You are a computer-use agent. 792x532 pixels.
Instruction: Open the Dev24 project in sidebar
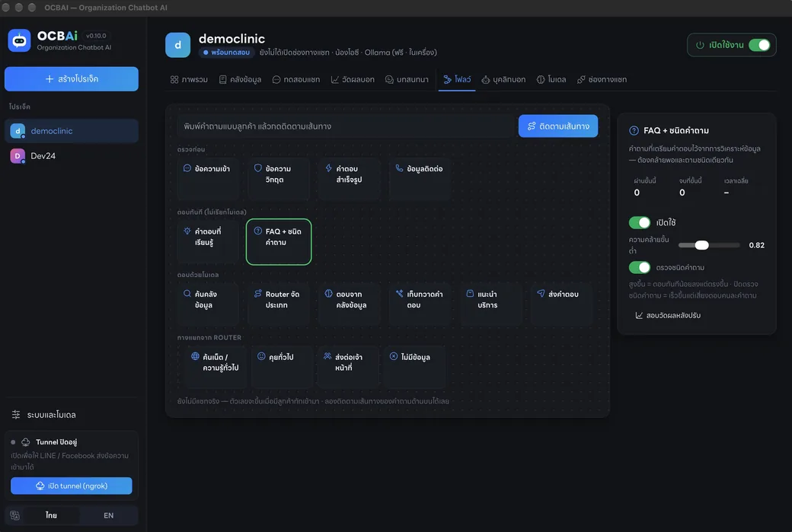72,156
